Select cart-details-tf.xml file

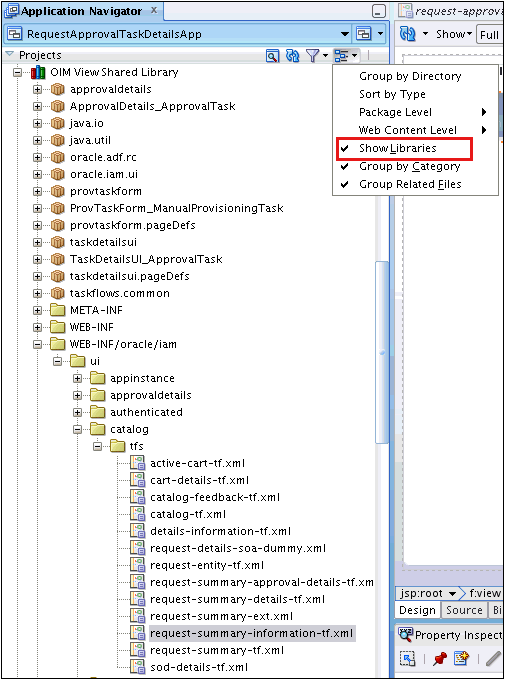click(x=199, y=480)
